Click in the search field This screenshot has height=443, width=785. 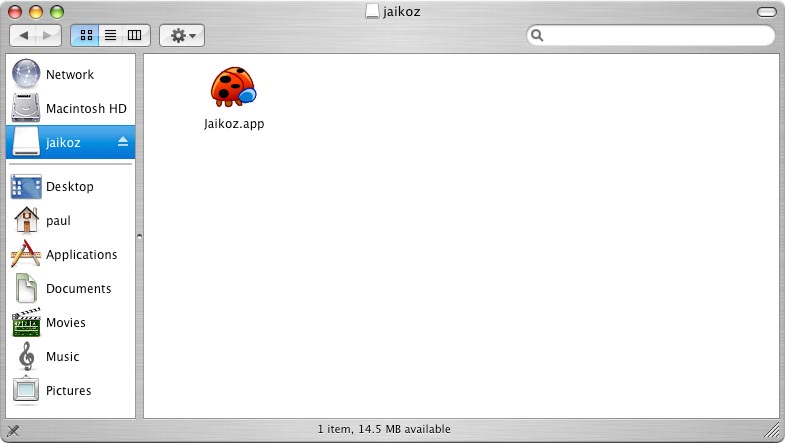[651, 35]
